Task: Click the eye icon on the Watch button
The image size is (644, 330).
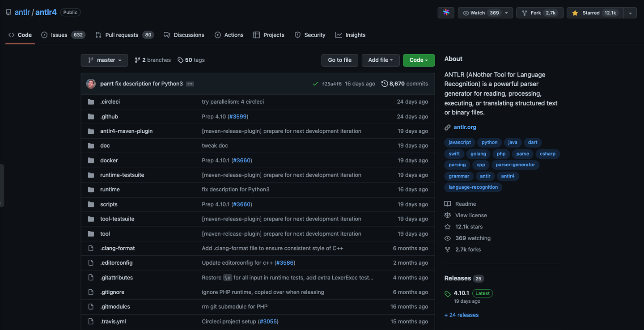Action: (465, 13)
